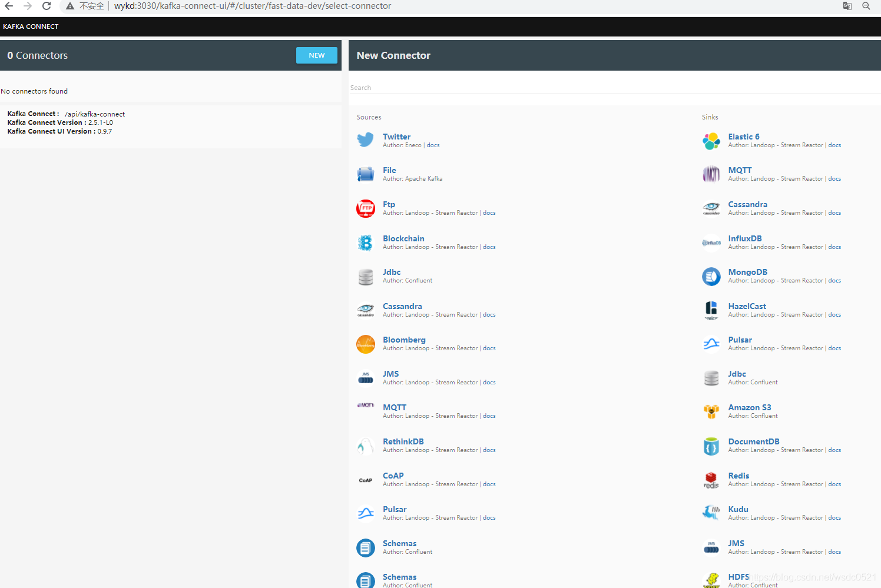Open docs link for Redis sink
The height and width of the screenshot is (588, 881).
[834, 484]
